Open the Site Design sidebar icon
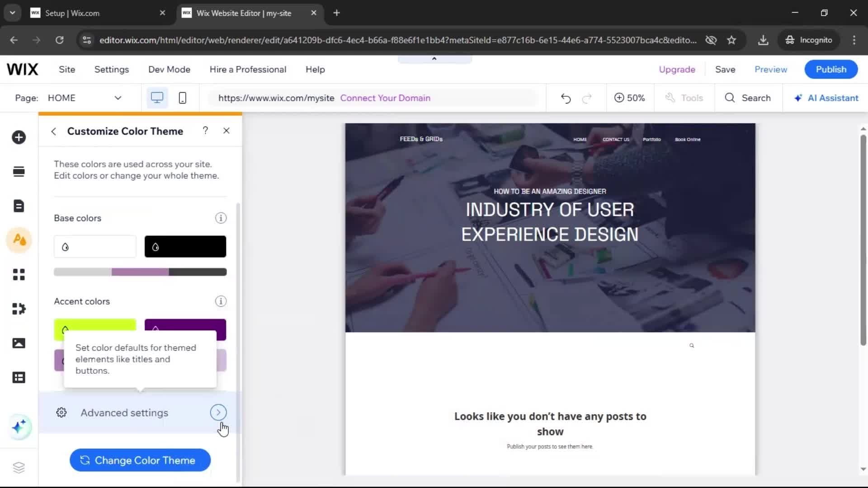This screenshot has height=488, width=868. (19, 240)
